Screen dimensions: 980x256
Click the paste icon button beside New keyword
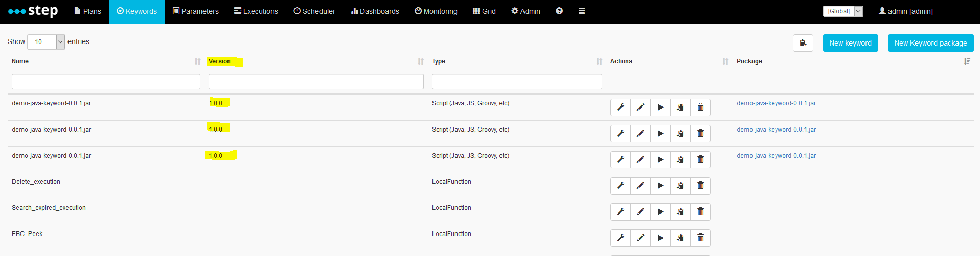tap(803, 43)
